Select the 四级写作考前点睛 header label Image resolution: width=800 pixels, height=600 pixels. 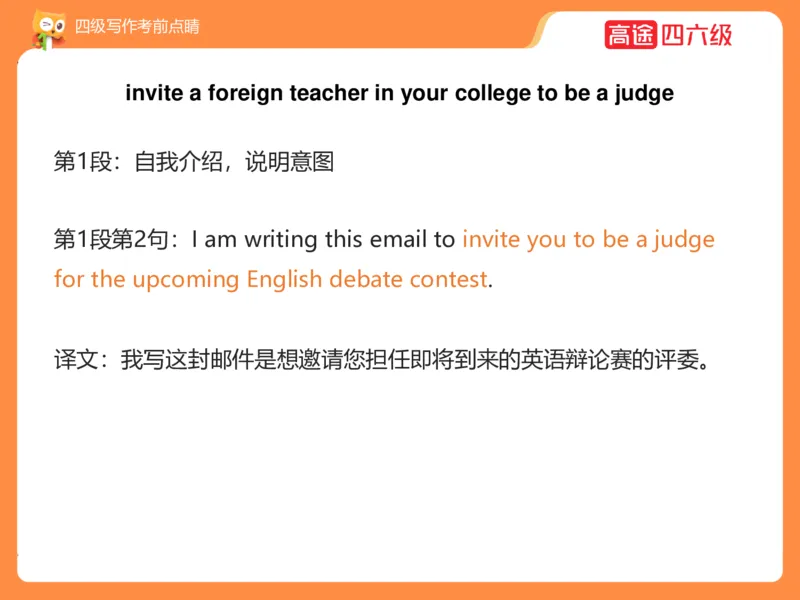point(137,27)
